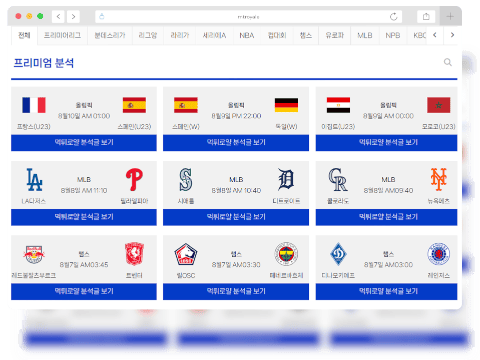Click the New York Mets logo
The width and height of the screenshot is (480, 360).
click(x=439, y=179)
